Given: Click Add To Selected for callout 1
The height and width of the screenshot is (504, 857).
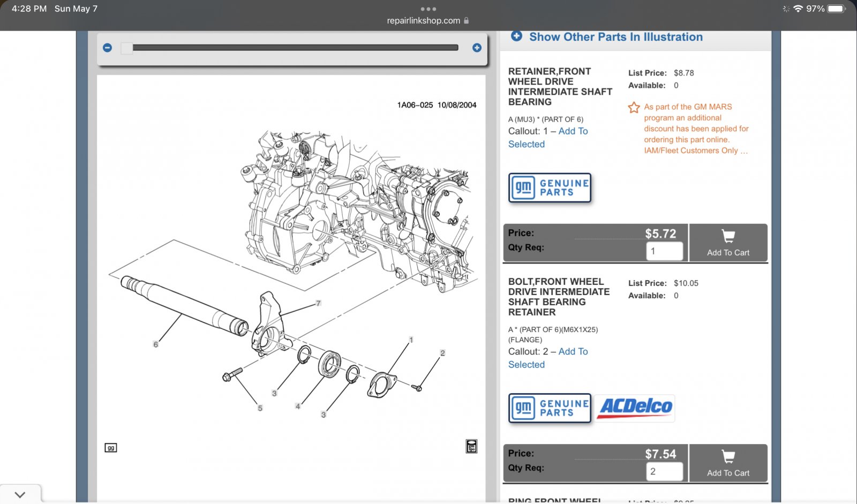Looking at the screenshot, I should pos(548,138).
